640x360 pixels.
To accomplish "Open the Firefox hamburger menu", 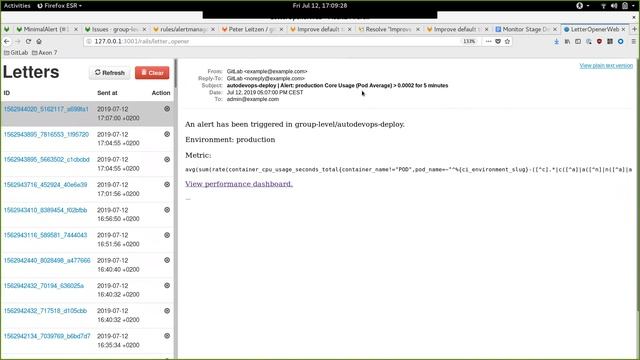I will click(x=633, y=41).
